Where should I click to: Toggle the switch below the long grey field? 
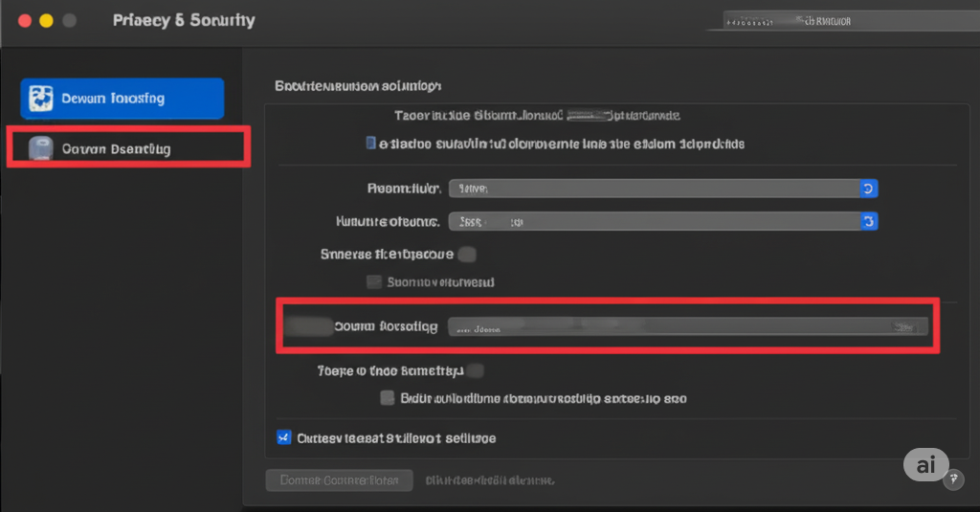(475, 370)
